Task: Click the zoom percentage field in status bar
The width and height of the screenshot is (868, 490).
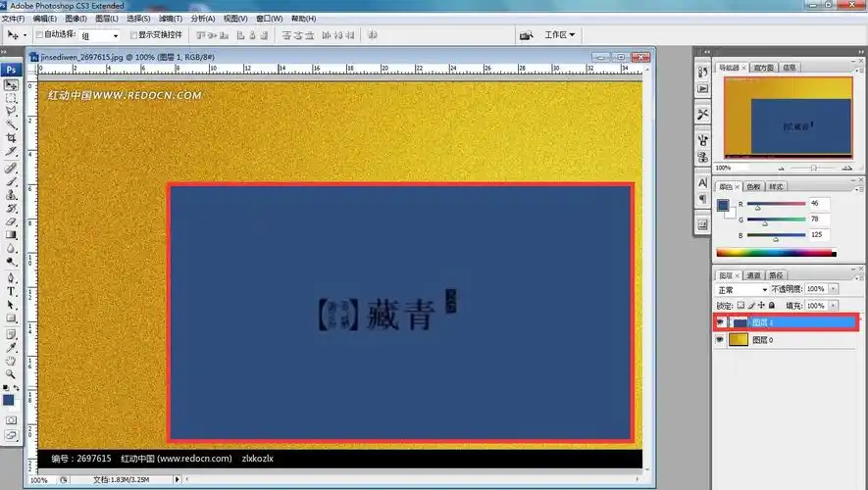Action: point(41,480)
